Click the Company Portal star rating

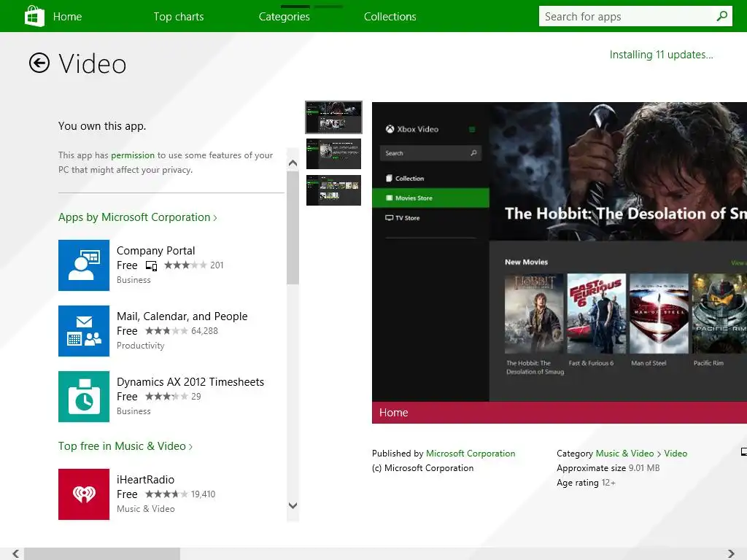pos(186,265)
